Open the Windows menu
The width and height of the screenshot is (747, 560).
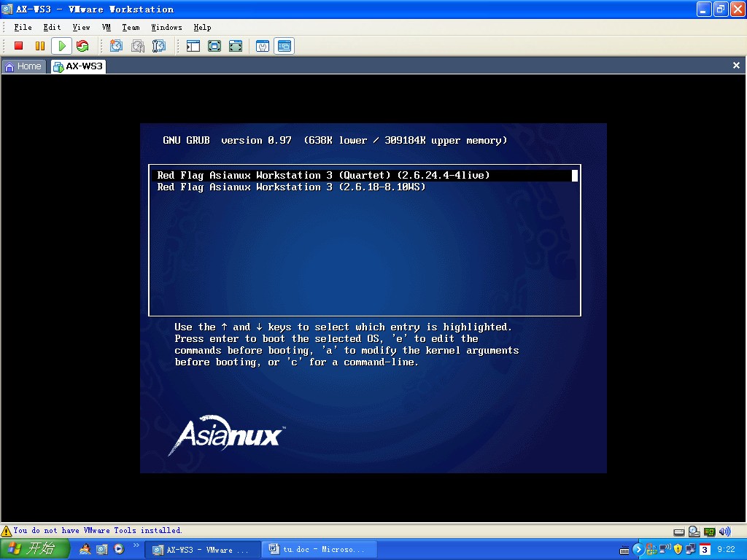pyautogui.click(x=166, y=27)
